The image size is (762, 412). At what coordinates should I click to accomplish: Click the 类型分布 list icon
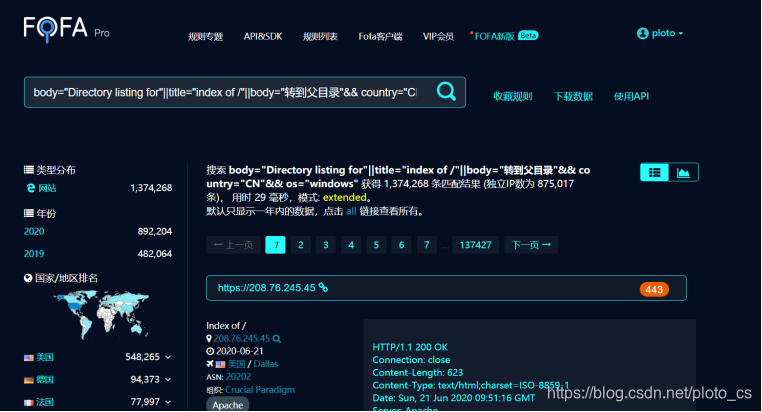pos(29,170)
